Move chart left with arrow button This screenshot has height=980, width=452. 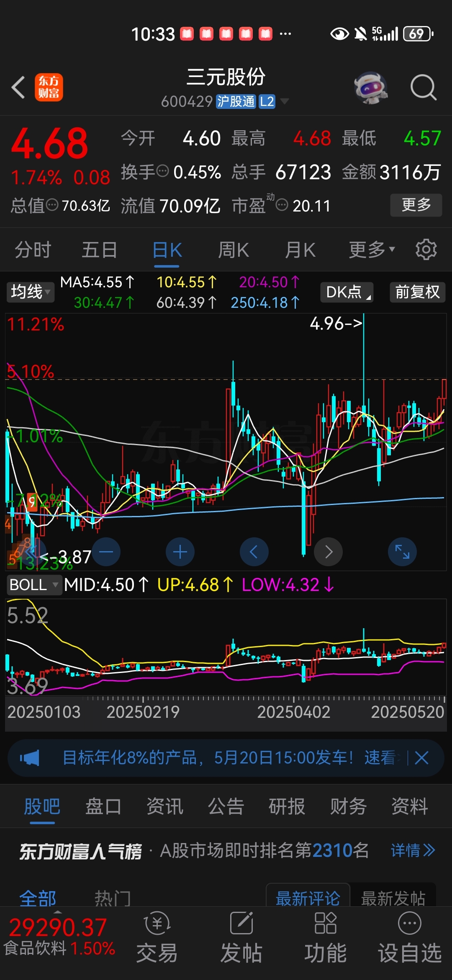[x=254, y=552]
